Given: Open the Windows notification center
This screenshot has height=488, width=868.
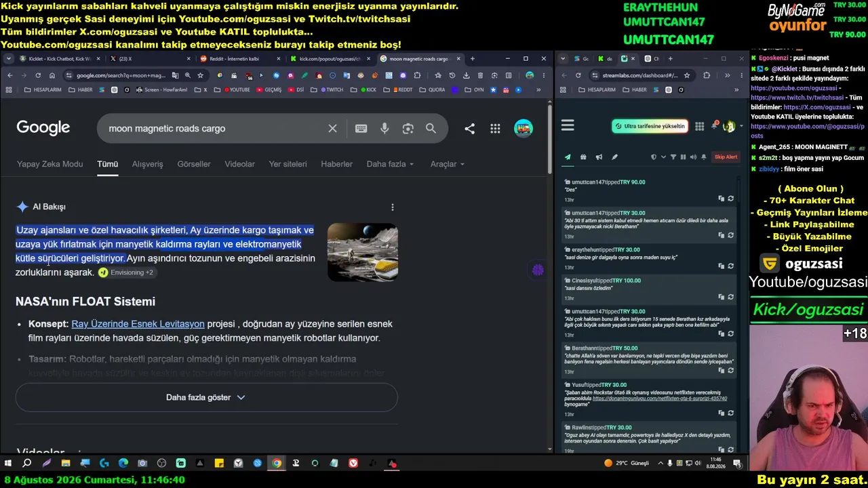Looking at the screenshot, I should 737,464.
